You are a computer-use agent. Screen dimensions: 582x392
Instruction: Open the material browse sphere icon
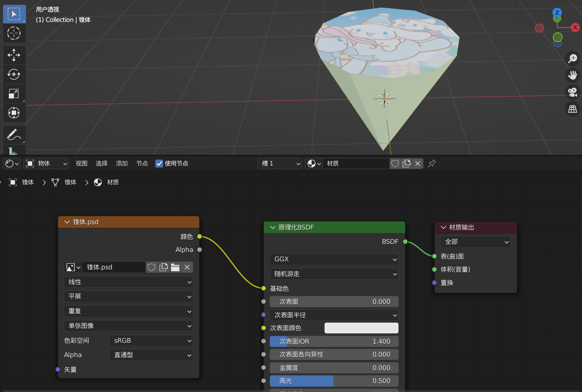(314, 163)
